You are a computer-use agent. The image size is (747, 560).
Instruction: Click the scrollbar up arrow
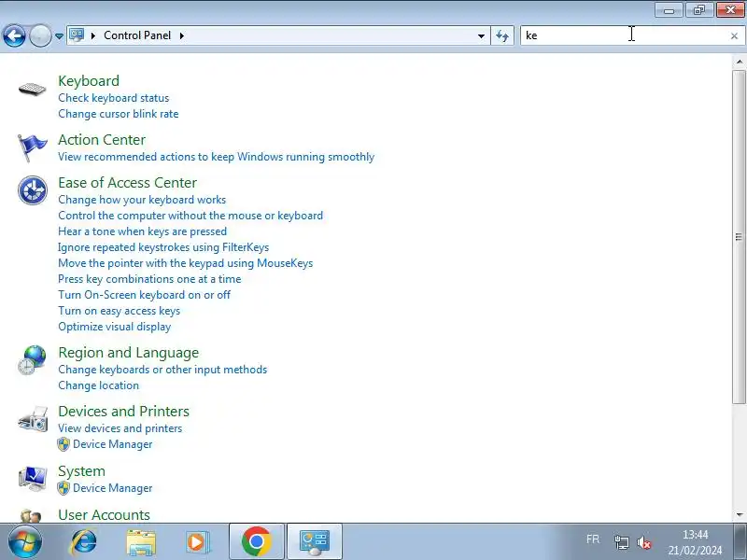pos(739,62)
